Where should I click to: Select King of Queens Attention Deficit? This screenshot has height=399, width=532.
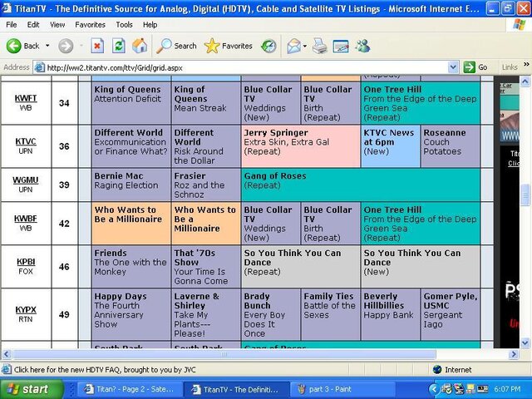click(x=131, y=103)
